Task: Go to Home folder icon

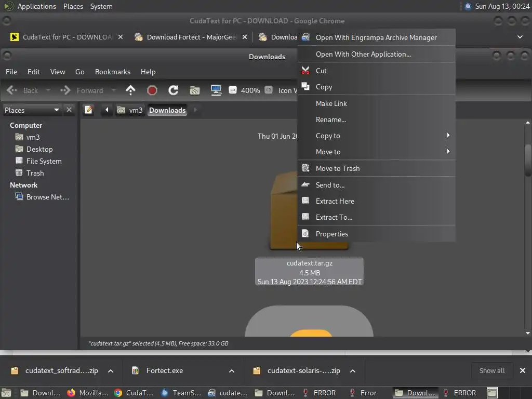Action: [x=195, y=90]
